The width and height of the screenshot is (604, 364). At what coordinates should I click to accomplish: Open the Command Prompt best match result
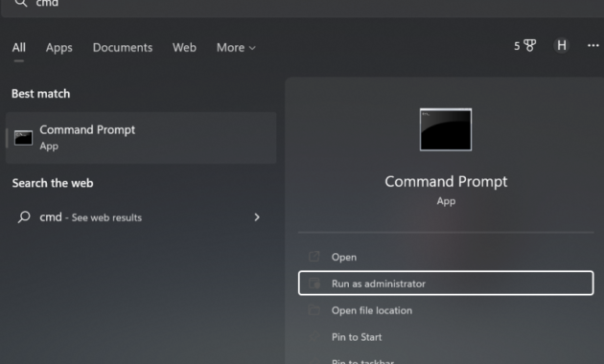(x=141, y=138)
